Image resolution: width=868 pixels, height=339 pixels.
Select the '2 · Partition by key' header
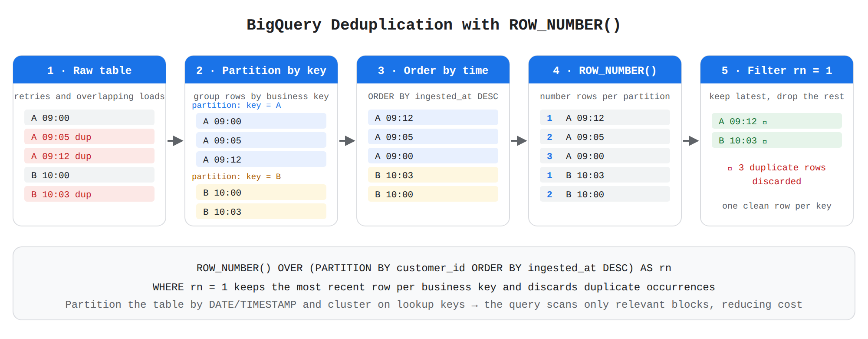click(261, 70)
